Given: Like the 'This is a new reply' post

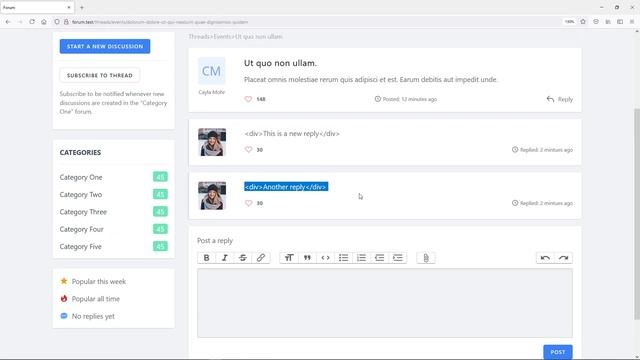Looking at the screenshot, I should click(x=248, y=150).
